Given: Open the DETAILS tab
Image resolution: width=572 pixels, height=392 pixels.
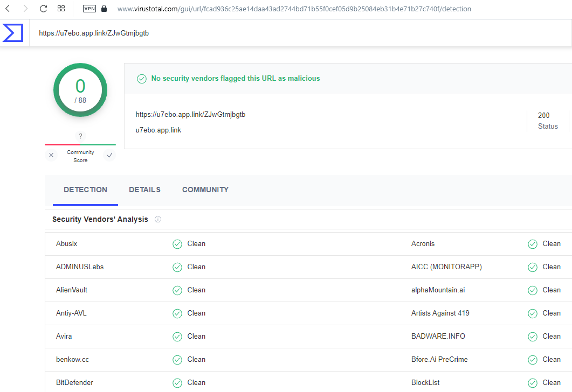Looking at the screenshot, I should (144, 190).
